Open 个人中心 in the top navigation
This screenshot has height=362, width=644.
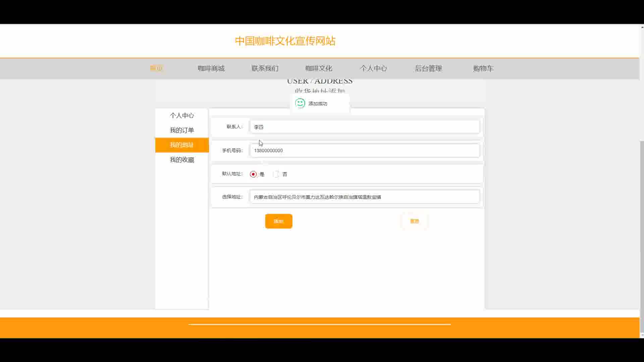(373, 68)
